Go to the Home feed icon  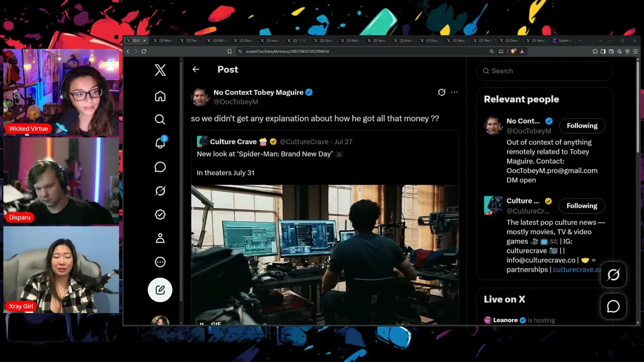[160, 96]
